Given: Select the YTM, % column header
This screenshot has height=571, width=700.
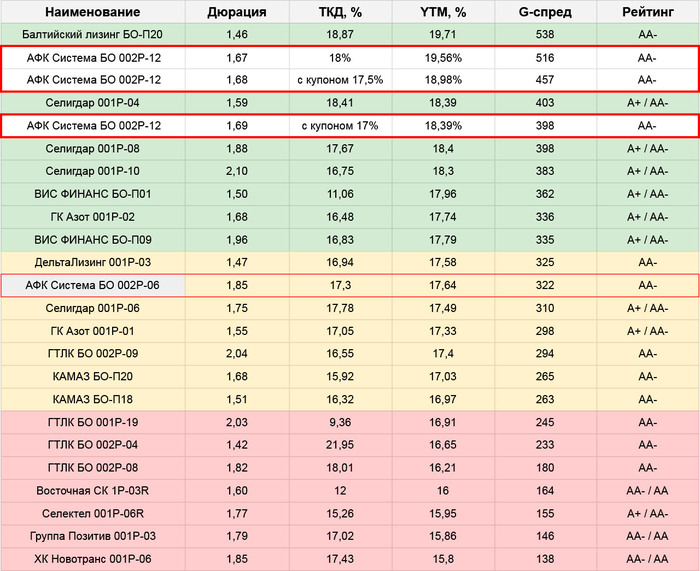Looking at the screenshot, I should (443, 12).
